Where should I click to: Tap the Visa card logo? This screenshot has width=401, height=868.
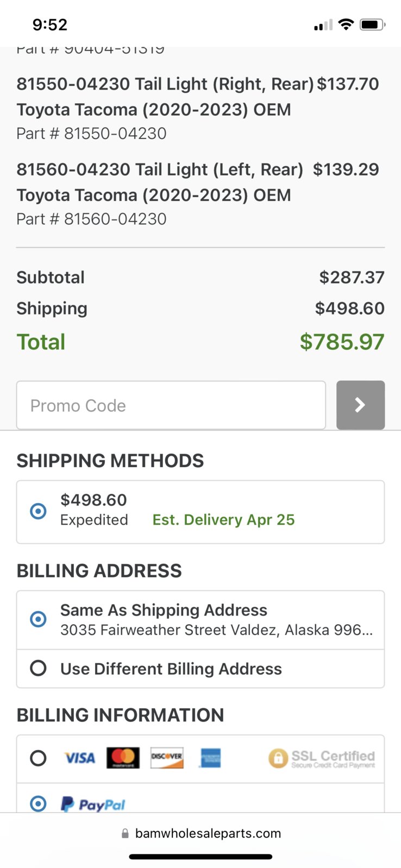80,758
